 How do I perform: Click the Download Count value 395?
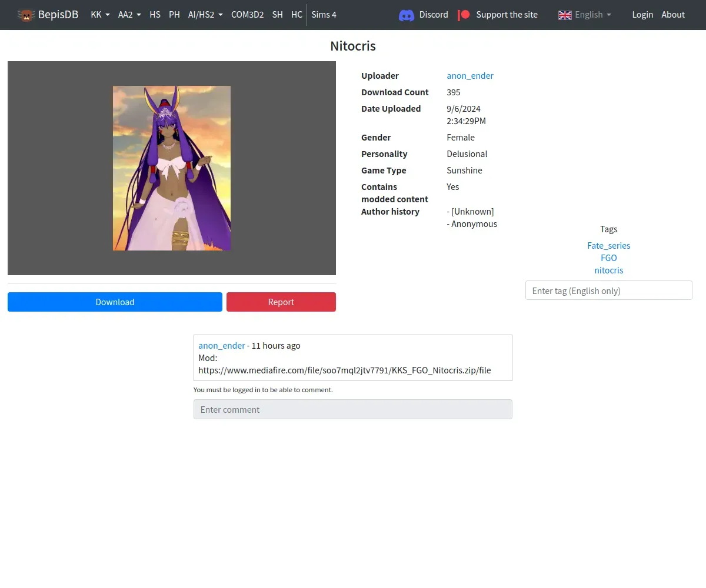tap(454, 92)
